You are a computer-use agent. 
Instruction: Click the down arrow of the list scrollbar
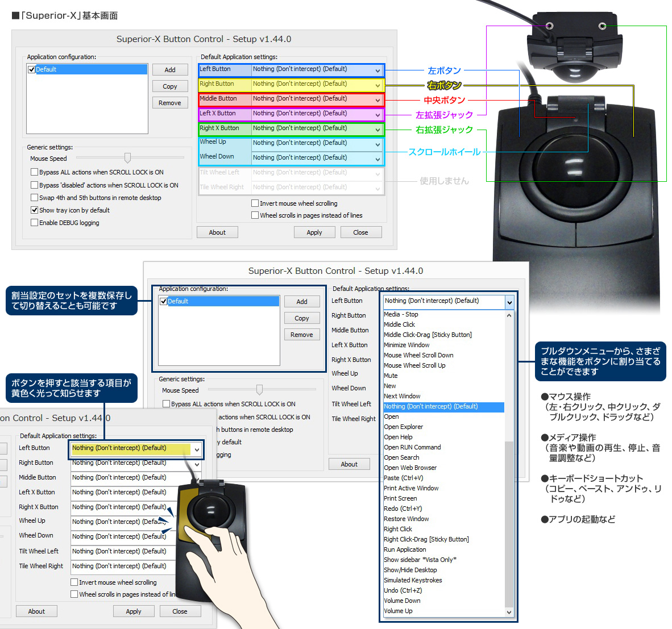click(509, 613)
